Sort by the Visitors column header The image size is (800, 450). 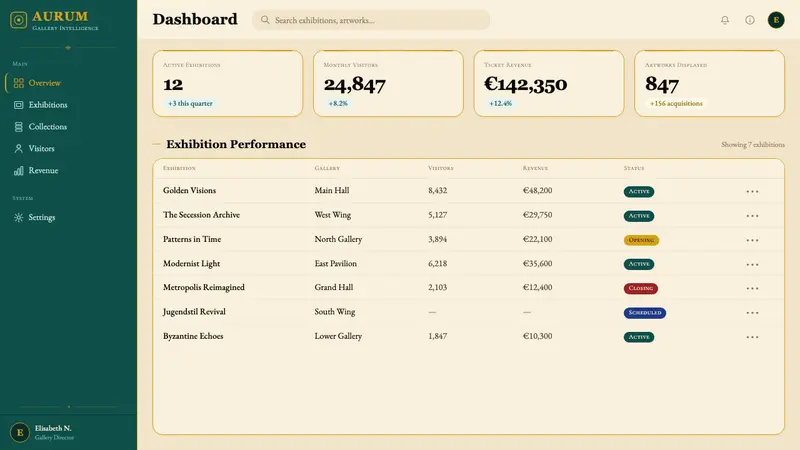click(441, 168)
